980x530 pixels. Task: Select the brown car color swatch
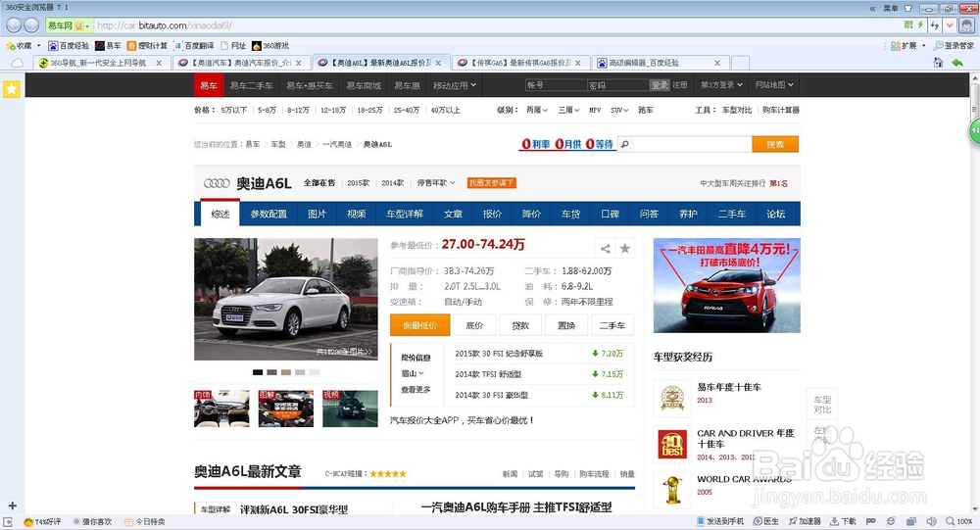click(x=271, y=372)
